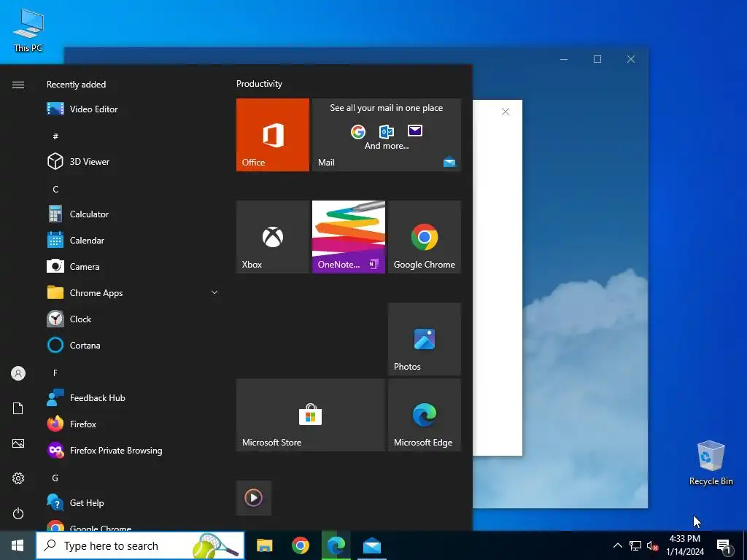This screenshot has height=560, width=747.
Task: Select the Recycle Bin desktop icon
Action: [711, 463]
